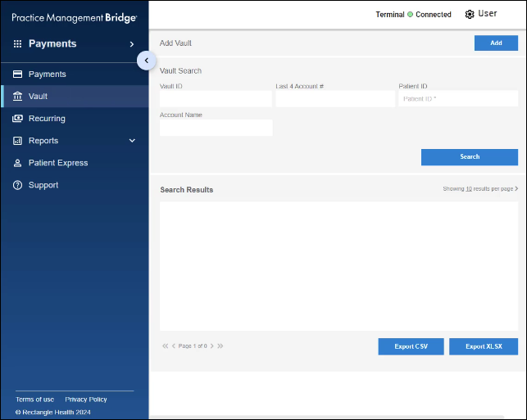Expand the Payments module header chevron
The width and height of the screenshot is (527, 420).
[132, 44]
